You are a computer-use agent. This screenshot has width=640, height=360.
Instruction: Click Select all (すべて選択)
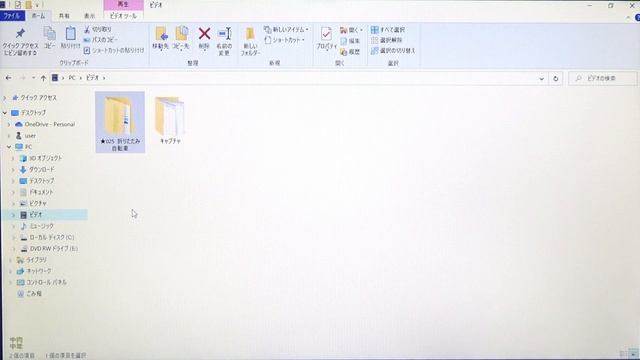pyautogui.click(x=388, y=30)
